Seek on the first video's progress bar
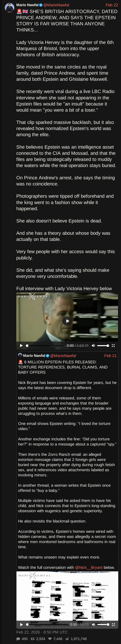 45,346
